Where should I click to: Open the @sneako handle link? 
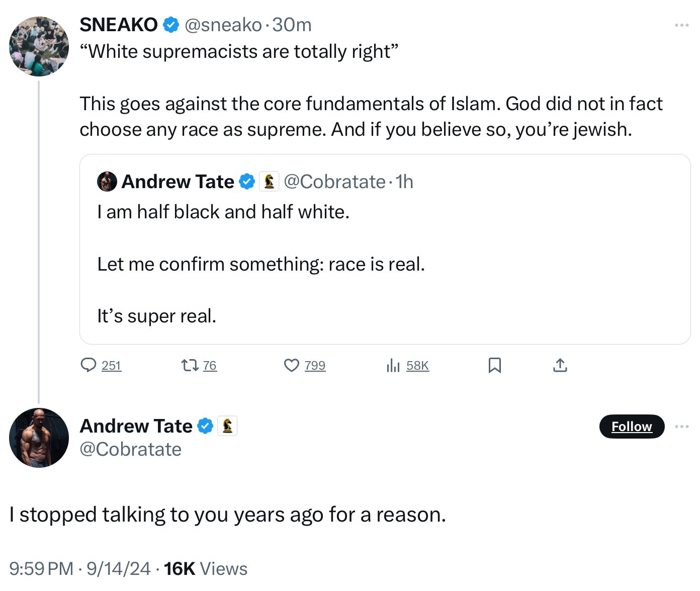[x=223, y=25]
